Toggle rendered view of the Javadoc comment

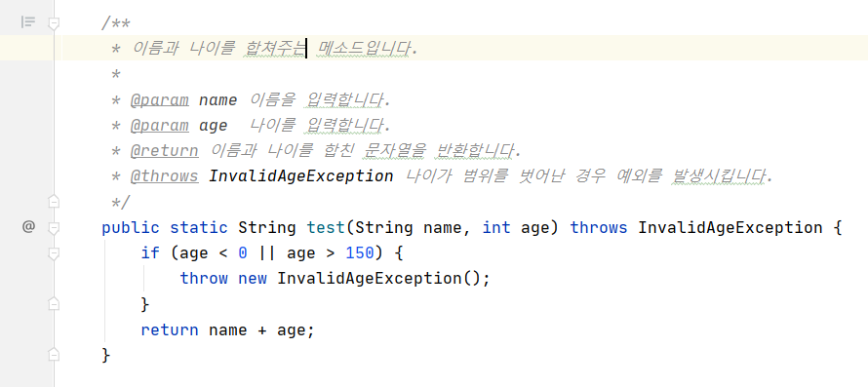coord(28,22)
